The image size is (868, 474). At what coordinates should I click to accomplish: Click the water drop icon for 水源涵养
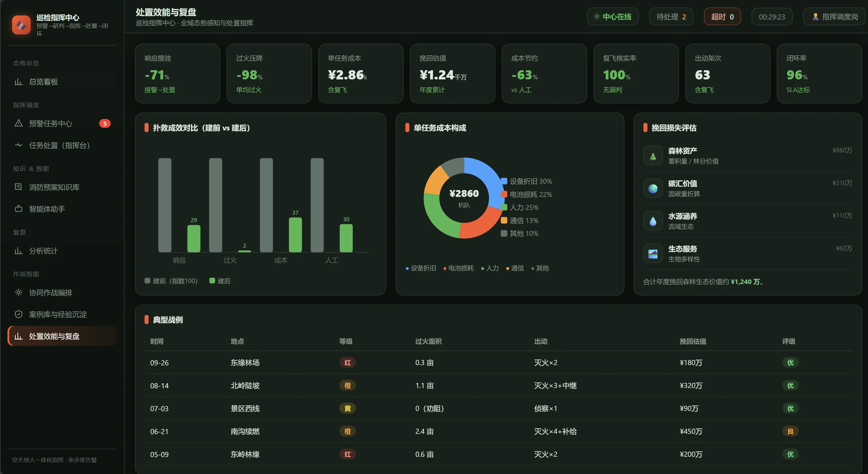pos(653,221)
